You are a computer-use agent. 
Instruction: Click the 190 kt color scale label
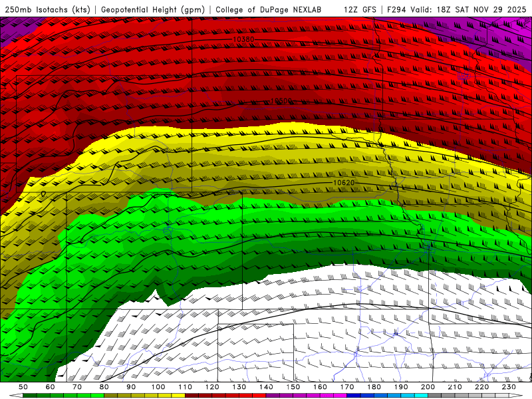(401, 387)
